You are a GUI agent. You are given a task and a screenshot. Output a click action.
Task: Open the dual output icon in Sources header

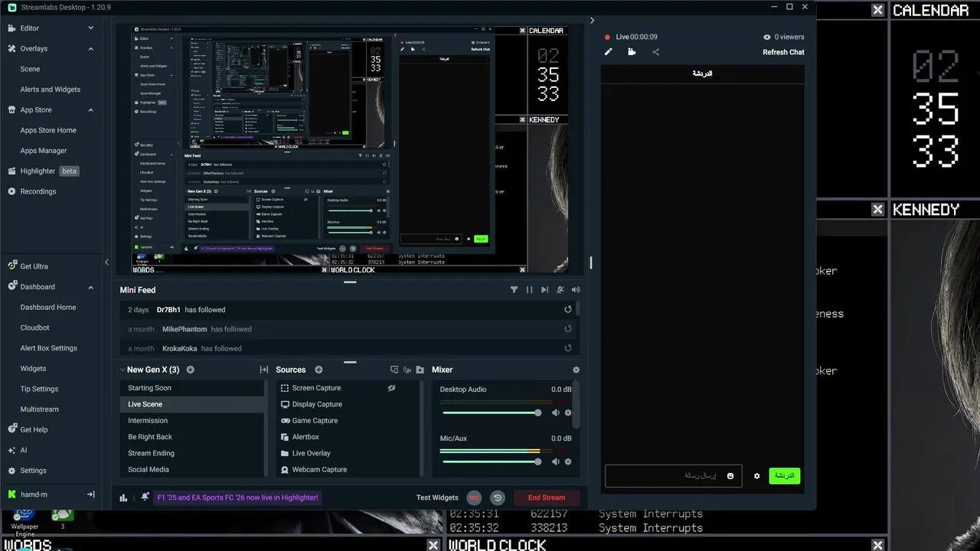click(394, 370)
